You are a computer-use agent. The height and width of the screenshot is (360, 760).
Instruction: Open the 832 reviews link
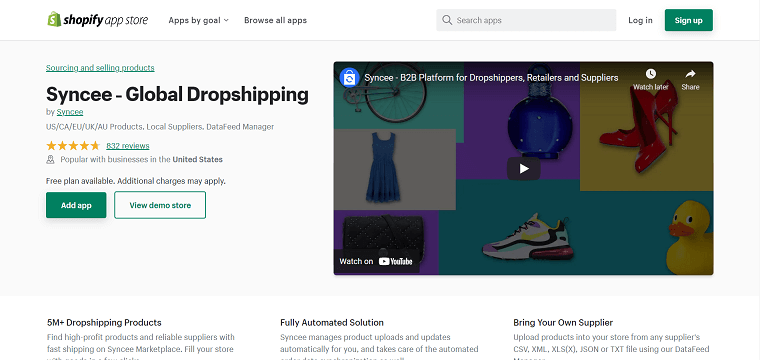point(127,146)
